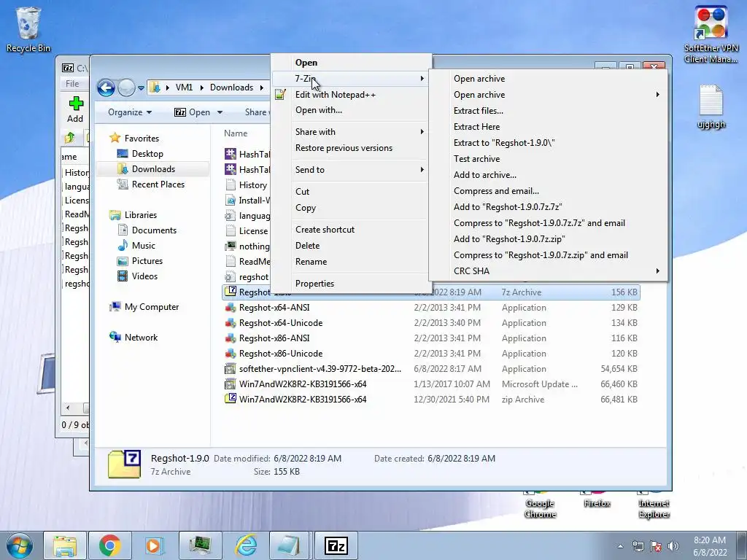Open Internet Explorer from taskbar

246,545
